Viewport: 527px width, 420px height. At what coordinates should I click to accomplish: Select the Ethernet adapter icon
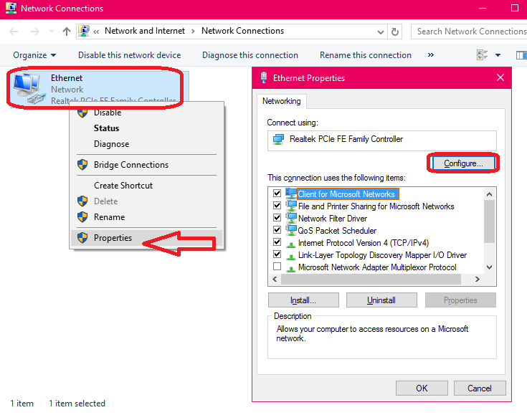(x=29, y=88)
